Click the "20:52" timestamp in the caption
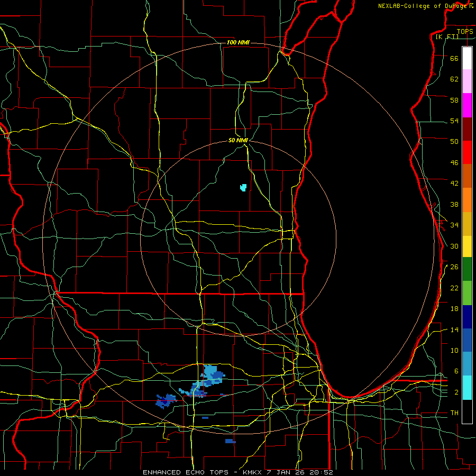 point(322,472)
